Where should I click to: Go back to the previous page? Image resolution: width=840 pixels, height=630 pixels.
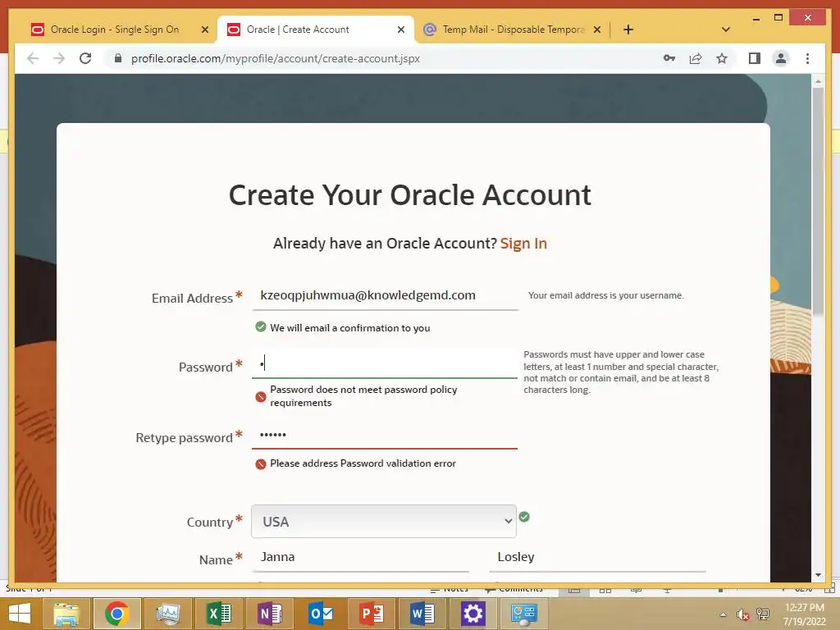pos(33,58)
